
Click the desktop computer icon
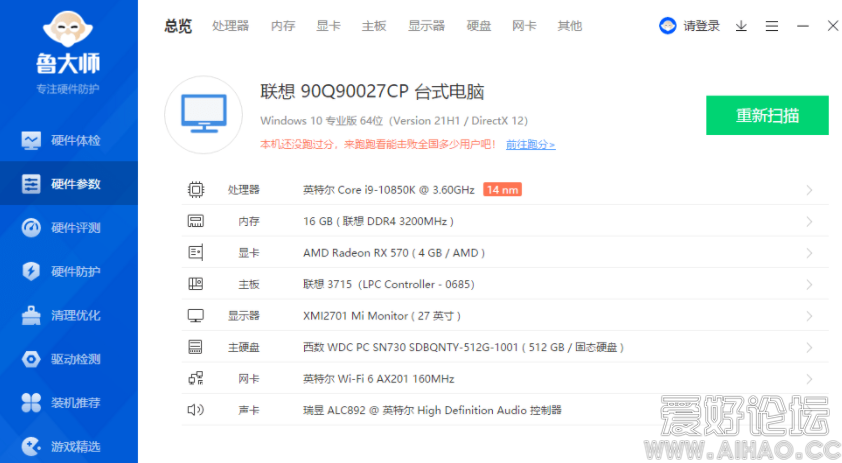(204, 114)
